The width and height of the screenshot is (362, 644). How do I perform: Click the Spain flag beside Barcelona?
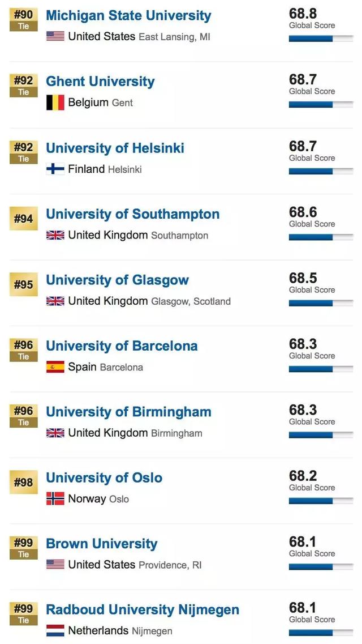pyautogui.click(x=55, y=367)
